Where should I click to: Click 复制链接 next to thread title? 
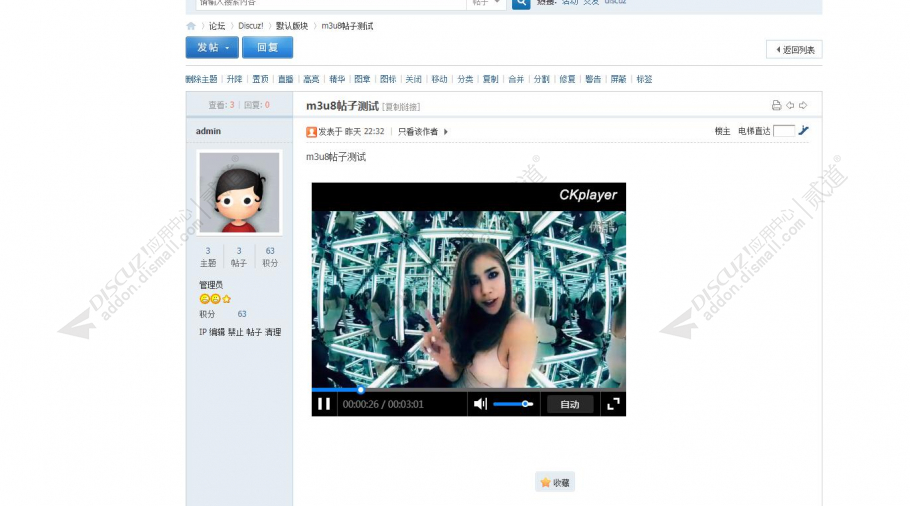401,107
